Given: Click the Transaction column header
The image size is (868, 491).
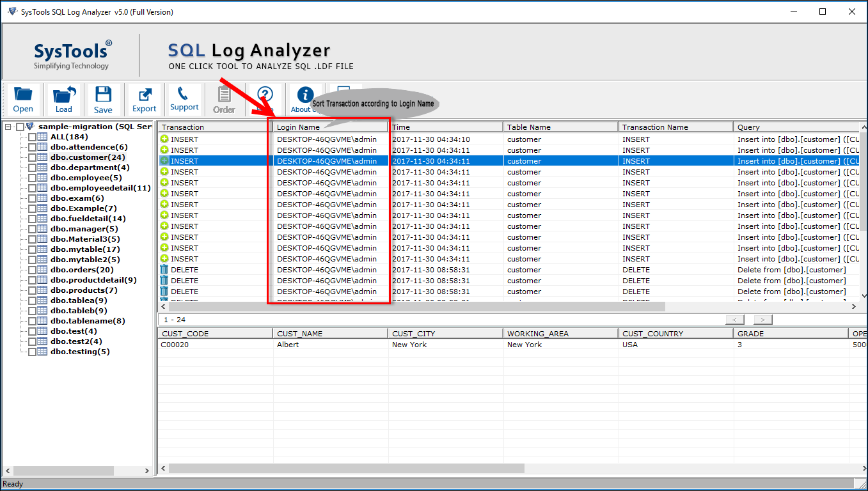Looking at the screenshot, I should click(216, 127).
